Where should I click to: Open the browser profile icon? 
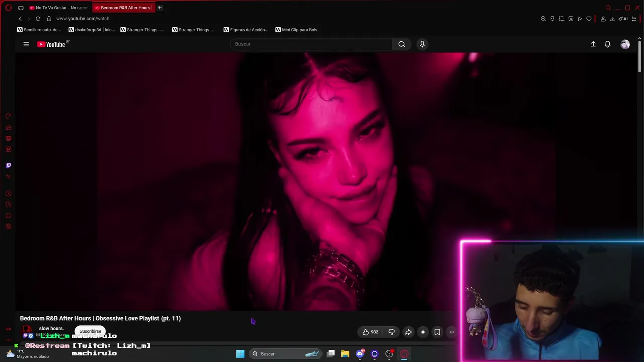603,19
